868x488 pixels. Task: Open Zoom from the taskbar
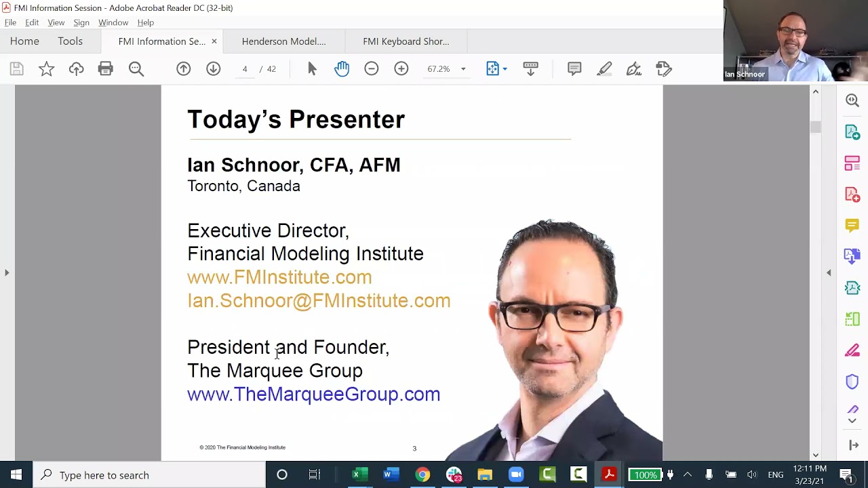[x=516, y=475]
